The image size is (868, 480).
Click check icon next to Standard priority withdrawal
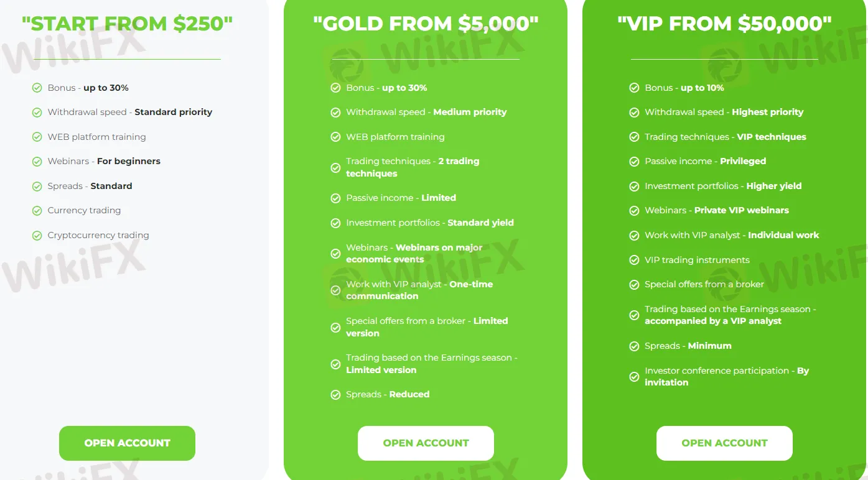pyautogui.click(x=37, y=113)
